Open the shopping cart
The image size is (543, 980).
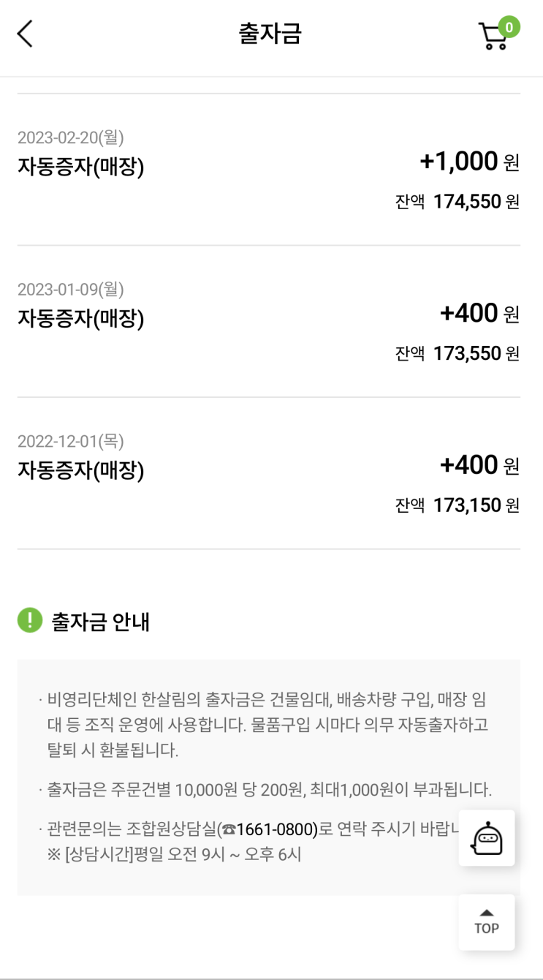(493, 37)
